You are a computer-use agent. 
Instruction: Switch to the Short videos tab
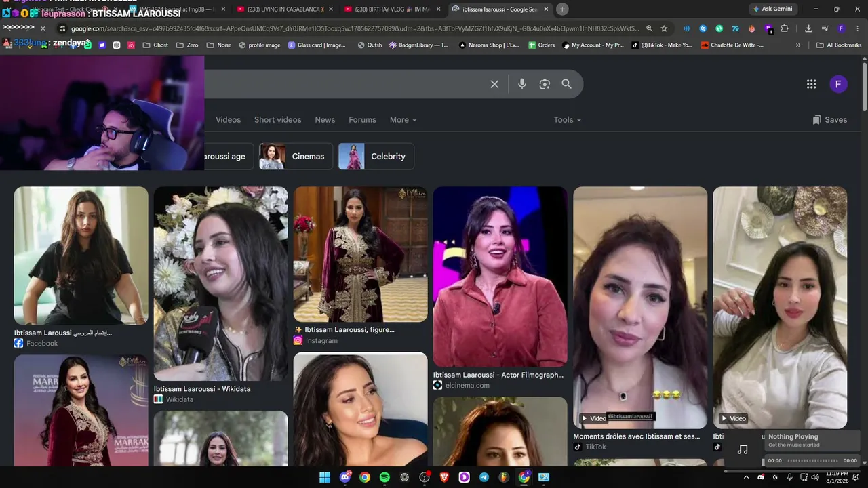coord(277,120)
